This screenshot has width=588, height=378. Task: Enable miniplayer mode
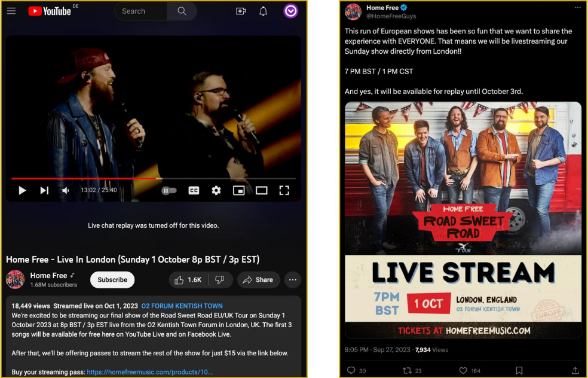[x=239, y=191]
